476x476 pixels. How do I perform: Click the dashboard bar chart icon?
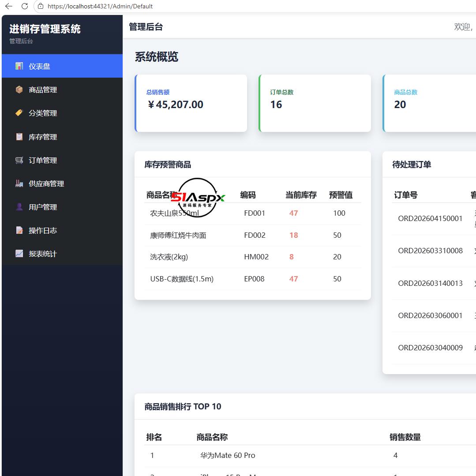tap(19, 66)
